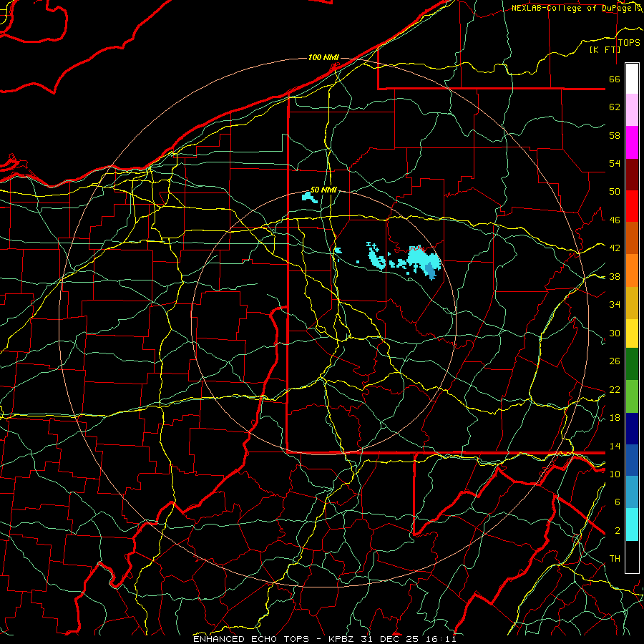Click the '6' legend value label
Screen dimensions: 644x644
(x=618, y=502)
